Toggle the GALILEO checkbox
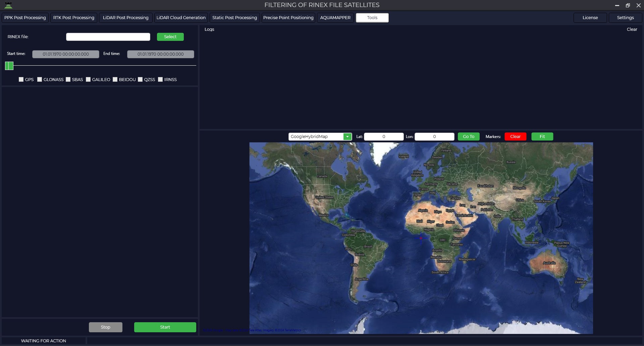644x346 pixels. click(x=88, y=79)
